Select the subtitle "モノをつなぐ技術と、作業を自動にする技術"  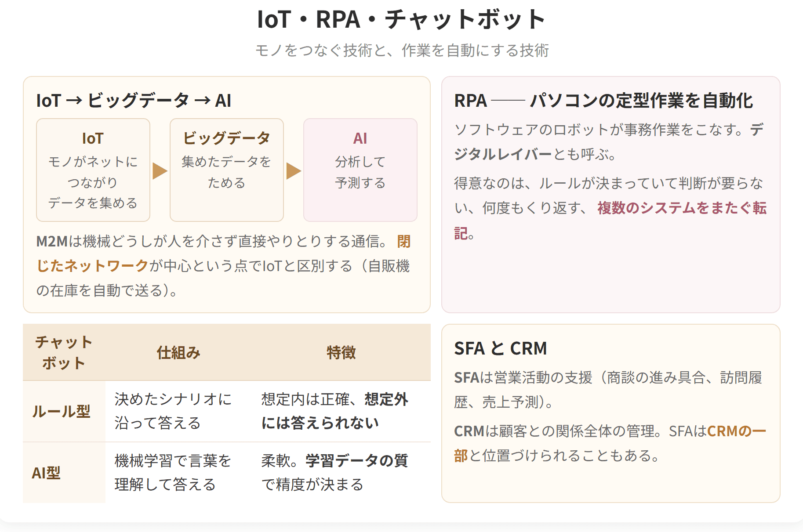pyautogui.click(x=402, y=51)
